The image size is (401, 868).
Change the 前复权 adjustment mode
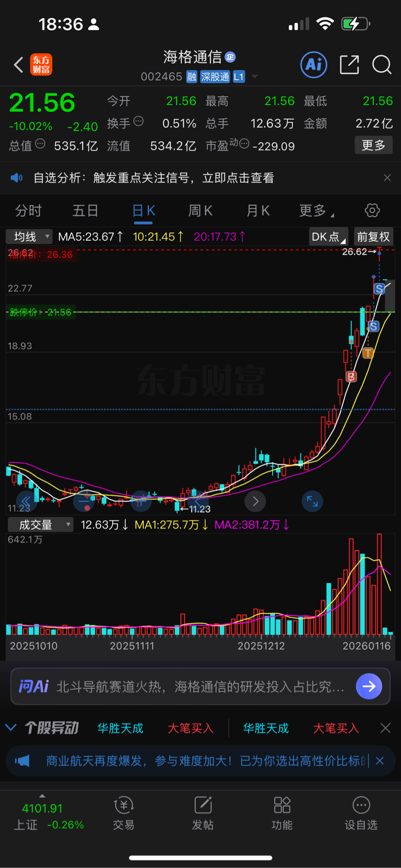(x=373, y=237)
